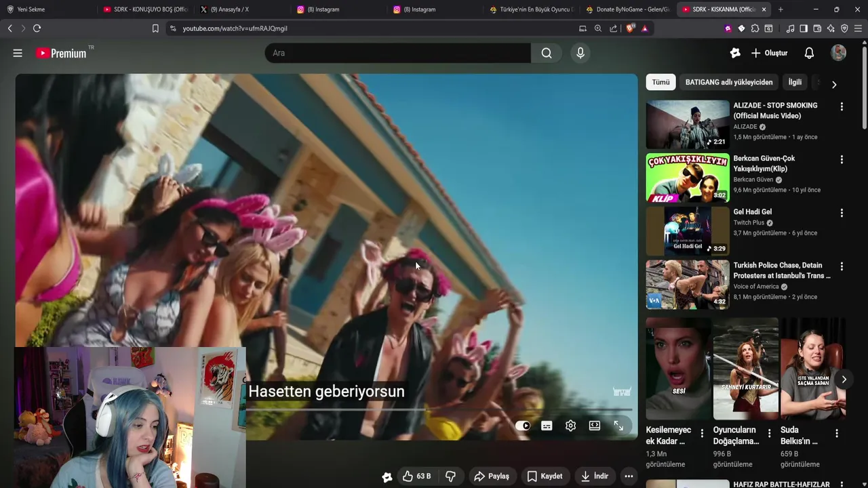Close the SDRK - KISKANMA tab
Viewport: 868px width, 488px height.
(x=764, y=9)
